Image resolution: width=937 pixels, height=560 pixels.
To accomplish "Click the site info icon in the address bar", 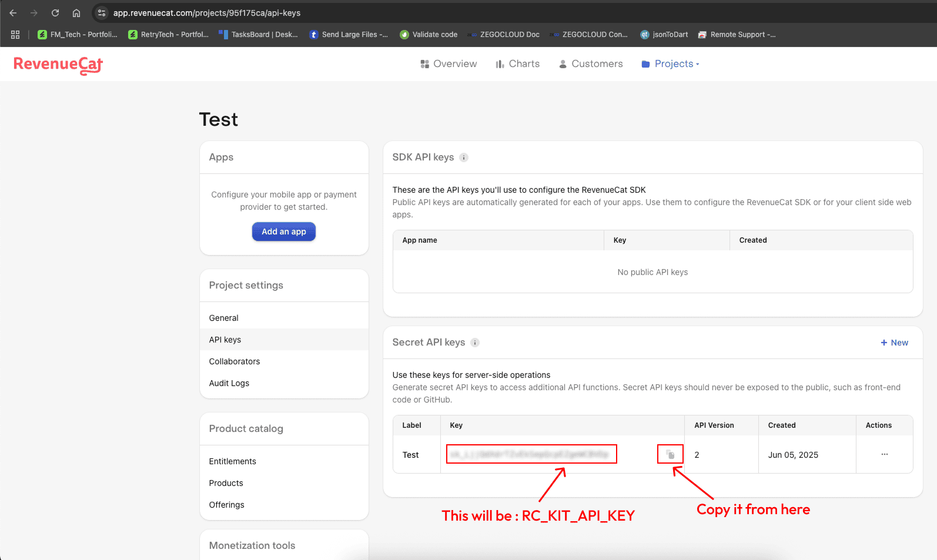I will pos(102,13).
